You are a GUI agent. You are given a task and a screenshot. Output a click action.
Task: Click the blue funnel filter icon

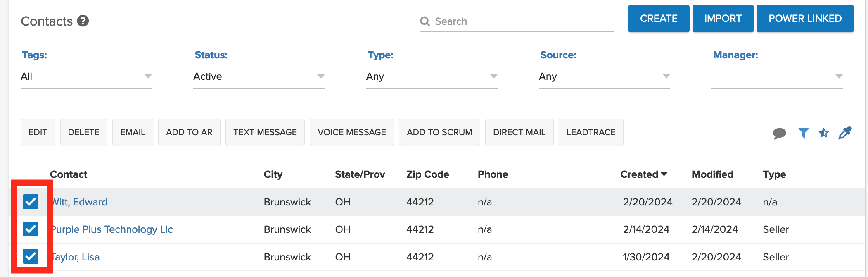coord(803,133)
